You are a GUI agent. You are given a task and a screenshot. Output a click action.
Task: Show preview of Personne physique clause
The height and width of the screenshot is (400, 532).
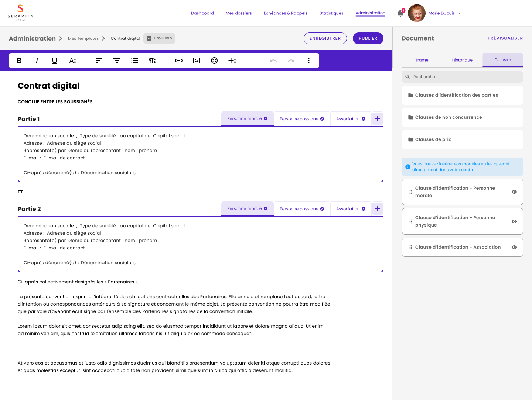(514, 221)
